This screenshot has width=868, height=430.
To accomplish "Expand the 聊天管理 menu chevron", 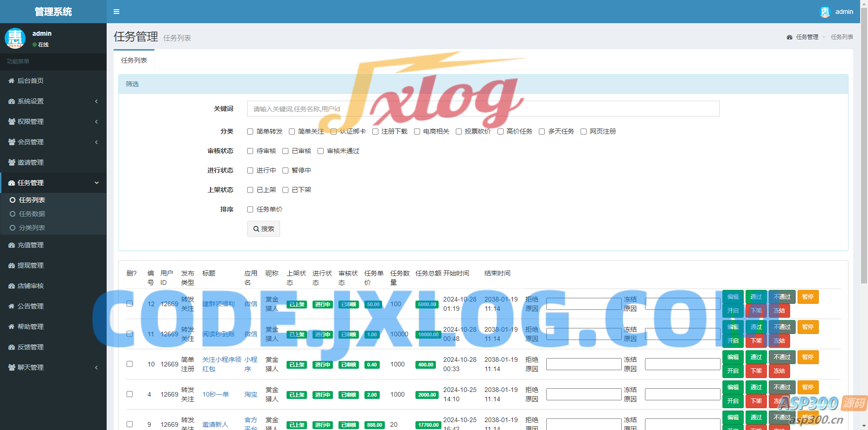I will coord(96,367).
